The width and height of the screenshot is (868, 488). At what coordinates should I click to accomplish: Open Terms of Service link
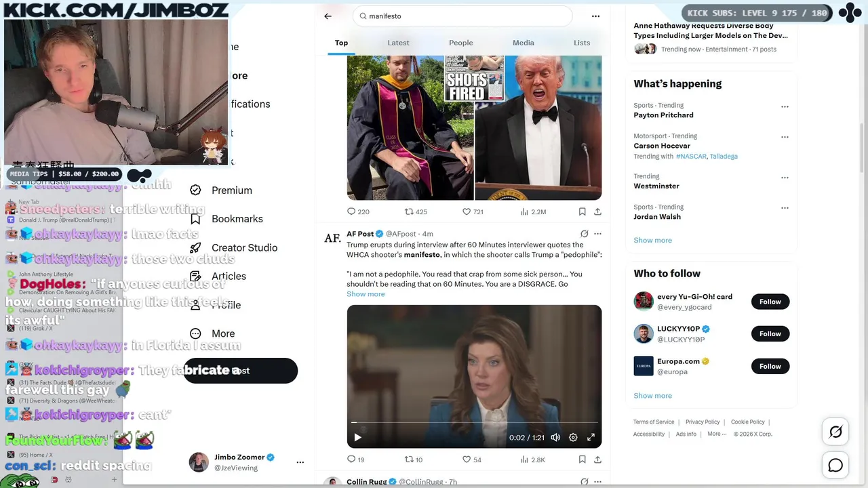click(x=654, y=422)
